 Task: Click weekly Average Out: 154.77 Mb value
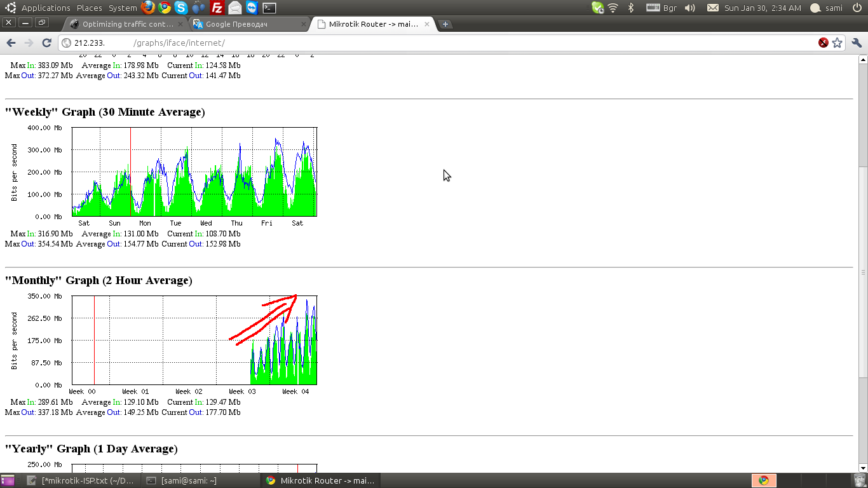coord(117,244)
